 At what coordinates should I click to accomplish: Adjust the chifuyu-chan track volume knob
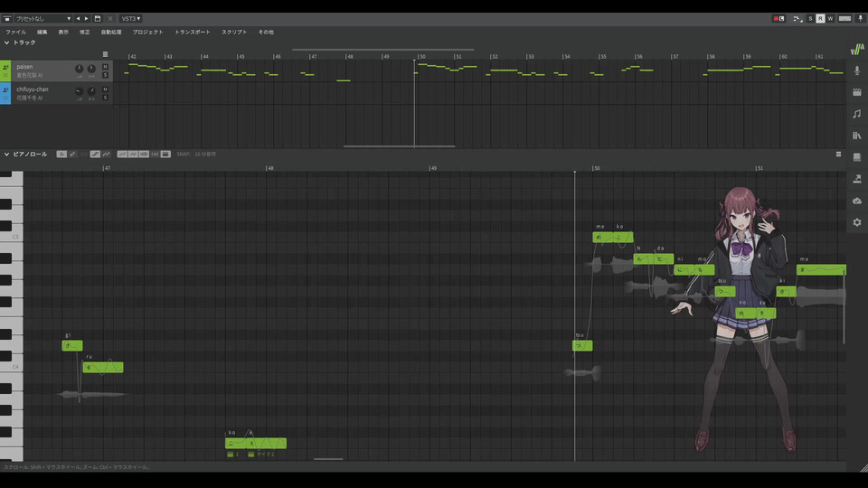pyautogui.click(x=80, y=91)
